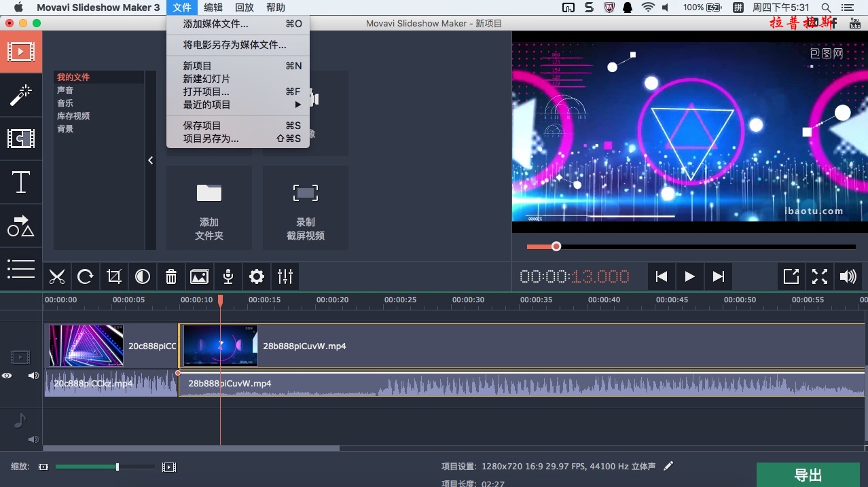The width and height of the screenshot is (868, 487).
Task: Open the Help (帮助) menu
Action: [276, 7]
